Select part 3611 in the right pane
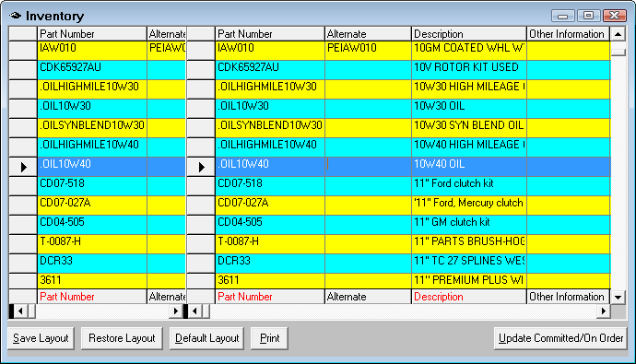The height and width of the screenshot is (364, 636). pyautogui.click(x=270, y=281)
